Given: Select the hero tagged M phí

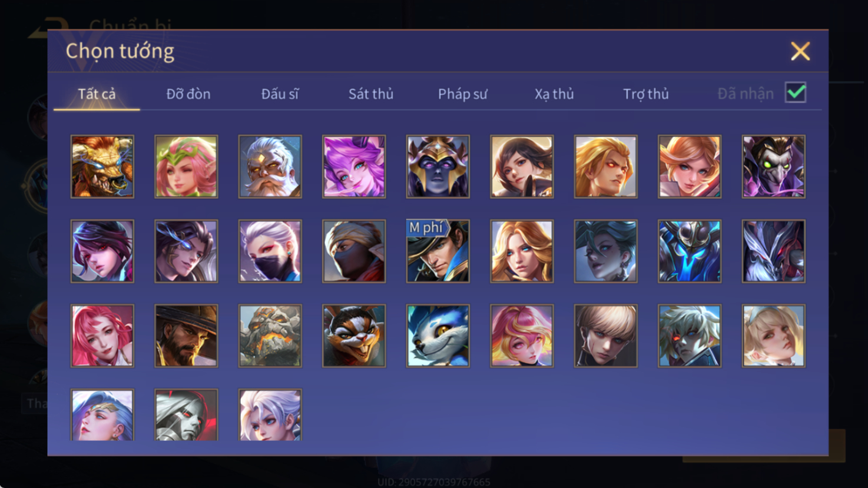Looking at the screenshot, I should (438, 251).
